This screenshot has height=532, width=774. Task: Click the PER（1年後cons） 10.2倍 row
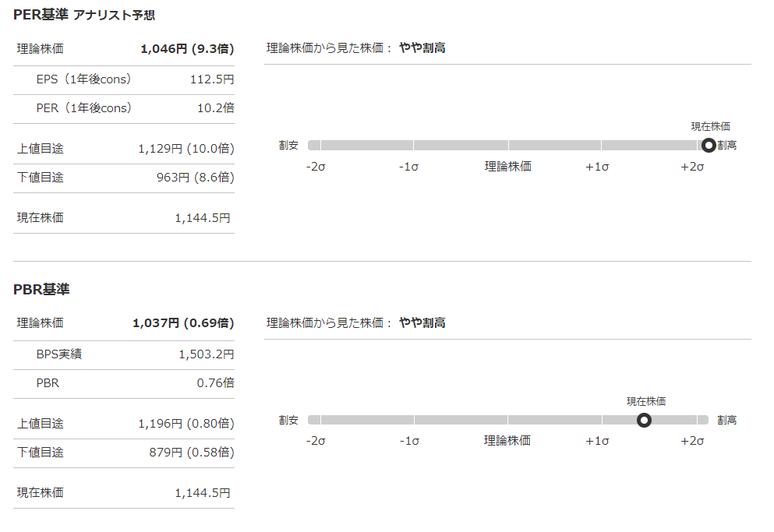point(124,108)
